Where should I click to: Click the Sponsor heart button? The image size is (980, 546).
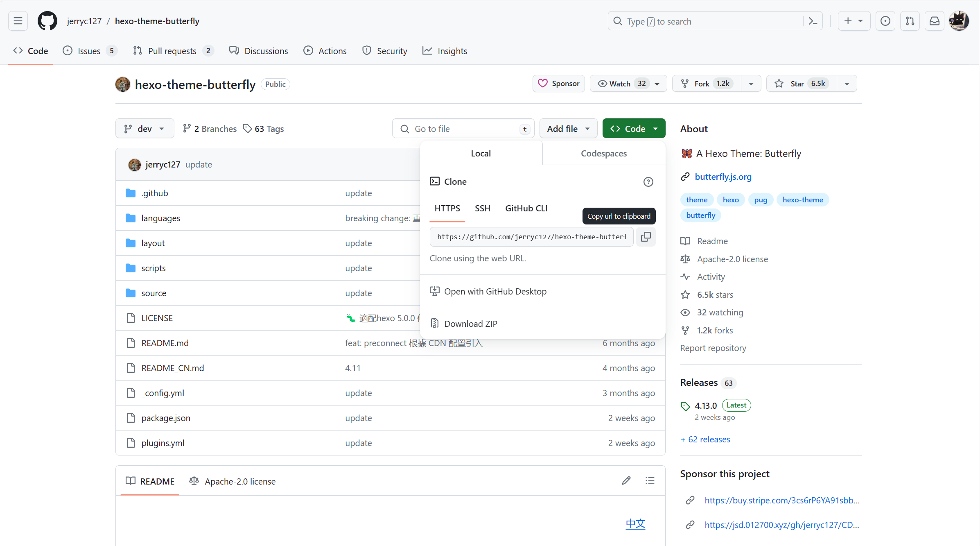pyautogui.click(x=559, y=84)
